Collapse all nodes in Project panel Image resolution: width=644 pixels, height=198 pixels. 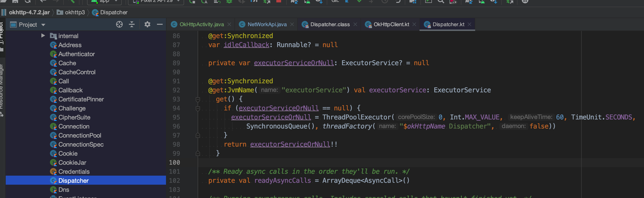[132, 24]
